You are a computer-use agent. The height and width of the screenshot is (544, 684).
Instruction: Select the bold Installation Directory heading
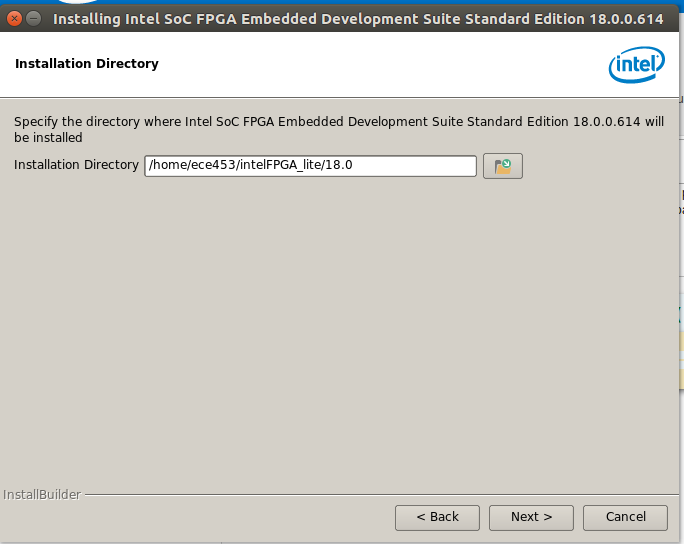click(x=87, y=64)
